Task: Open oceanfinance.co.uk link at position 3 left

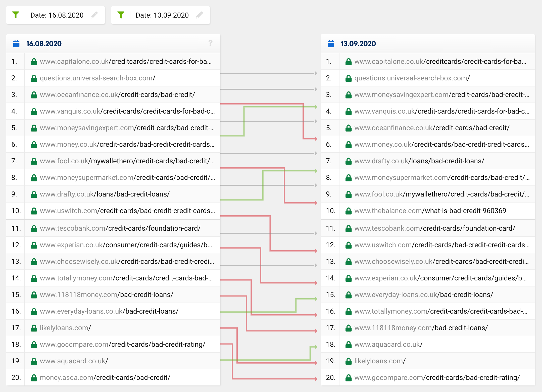Action: tap(117, 95)
